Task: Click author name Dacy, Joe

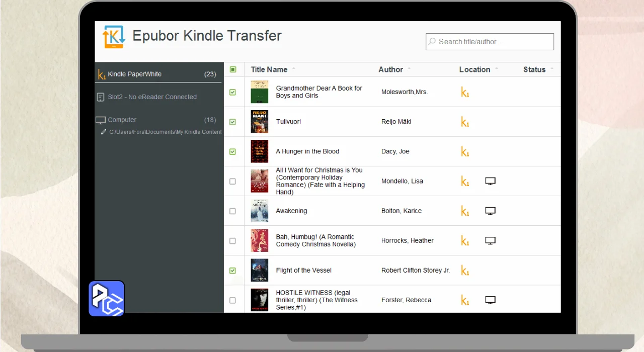Action: [396, 151]
